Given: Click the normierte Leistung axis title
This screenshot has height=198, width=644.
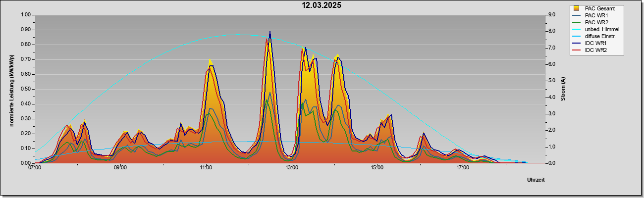Looking at the screenshot, I should pos(12,89).
